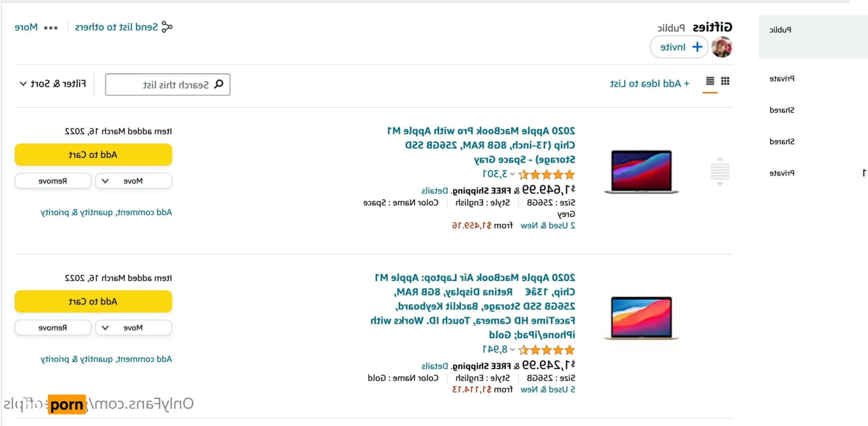
Task: Click star rating of the MacBook Air item
Action: [547, 350]
